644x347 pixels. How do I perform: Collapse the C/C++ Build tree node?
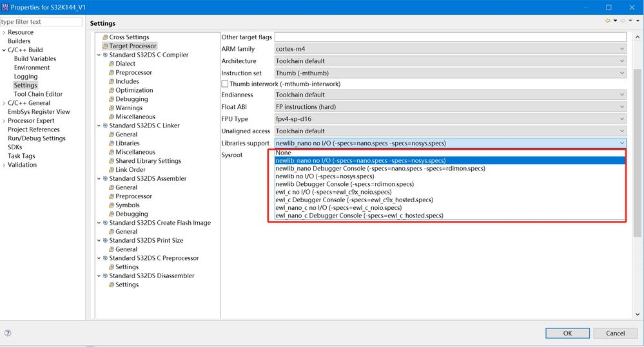[x=4, y=50]
